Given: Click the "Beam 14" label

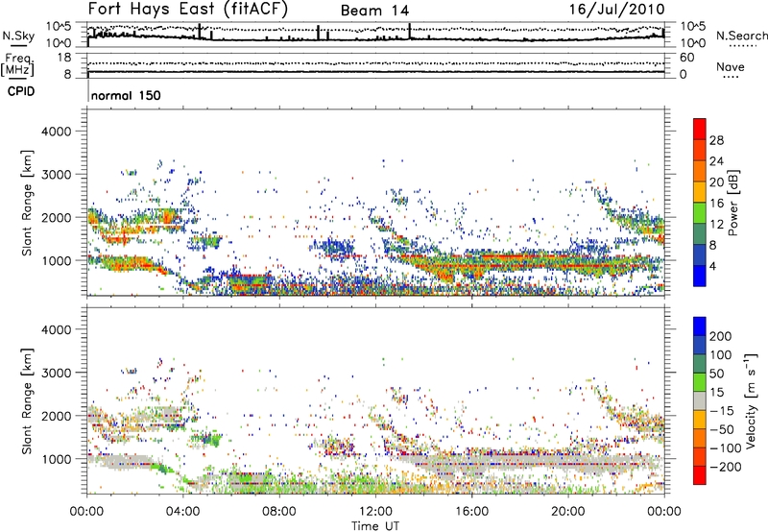Looking at the screenshot, I should (374, 11).
